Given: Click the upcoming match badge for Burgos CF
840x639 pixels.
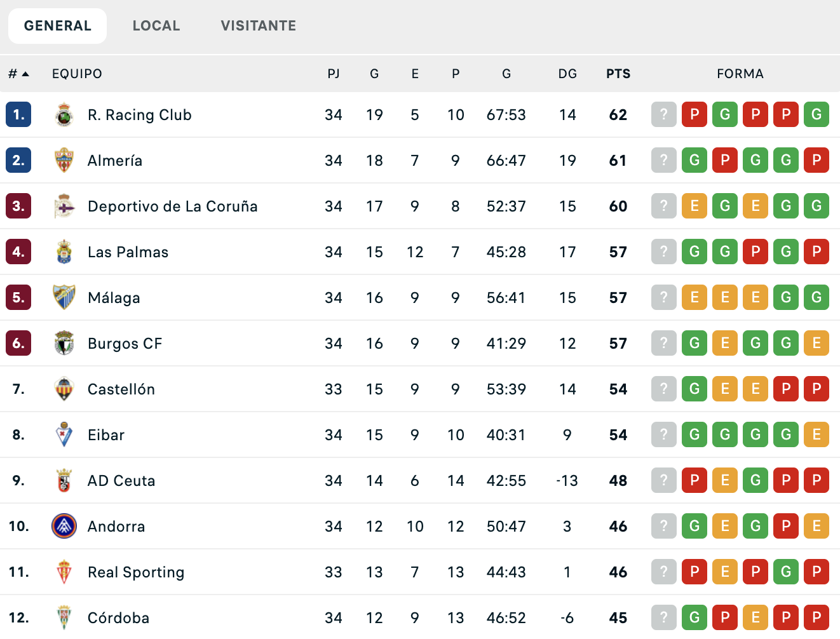Looking at the screenshot, I should click(663, 343).
